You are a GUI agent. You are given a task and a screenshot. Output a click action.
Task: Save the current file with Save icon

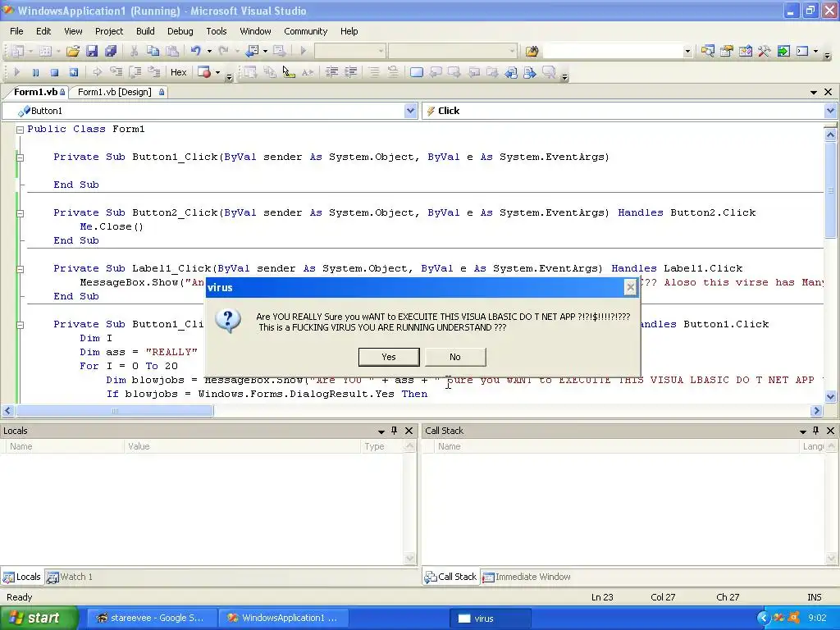[x=92, y=51]
